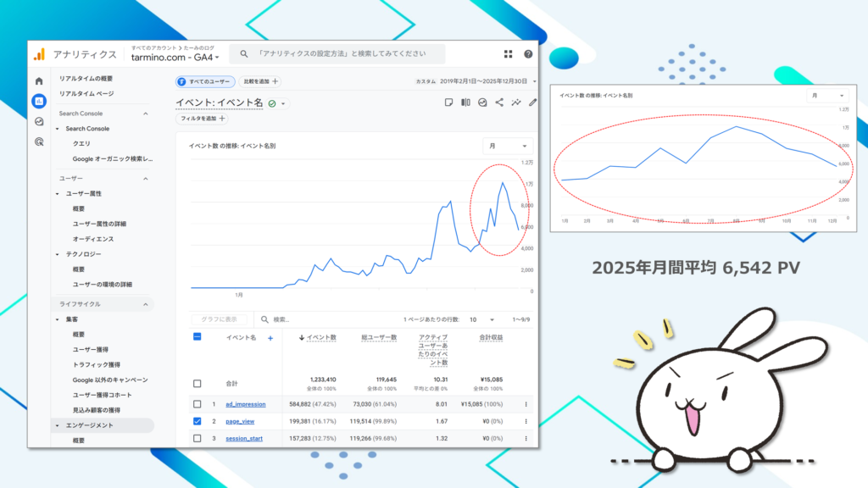Click the Help question mark icon
The height and width of the screenshot is (488, 868).
click(528, 53)
